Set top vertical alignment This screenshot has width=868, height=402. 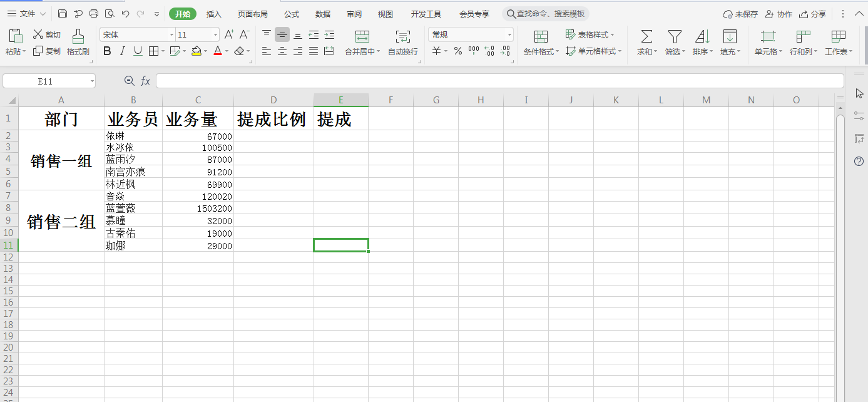point(267,35)
